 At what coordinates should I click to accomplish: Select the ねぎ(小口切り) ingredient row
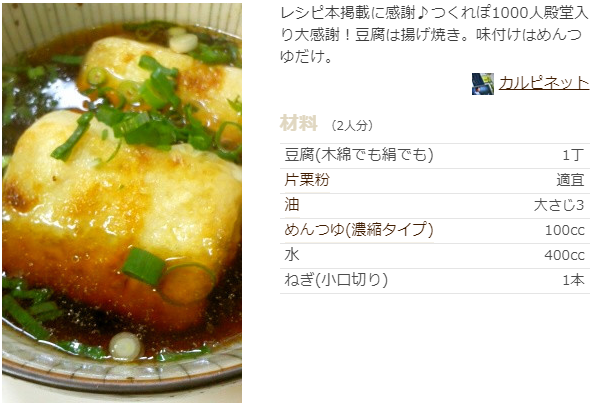(x=435, y=280)
